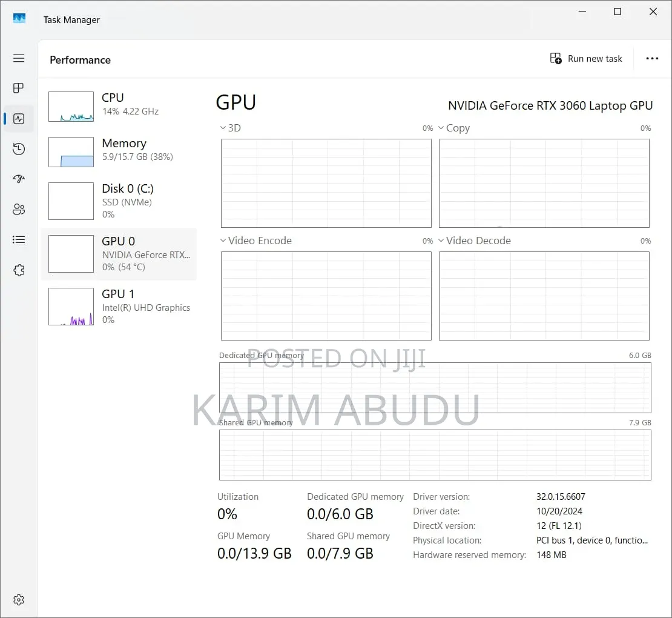Click the driver date 10/20/2024 value
Image resolution: width=672 pixels, height=618 pixels.
point(559,511)
